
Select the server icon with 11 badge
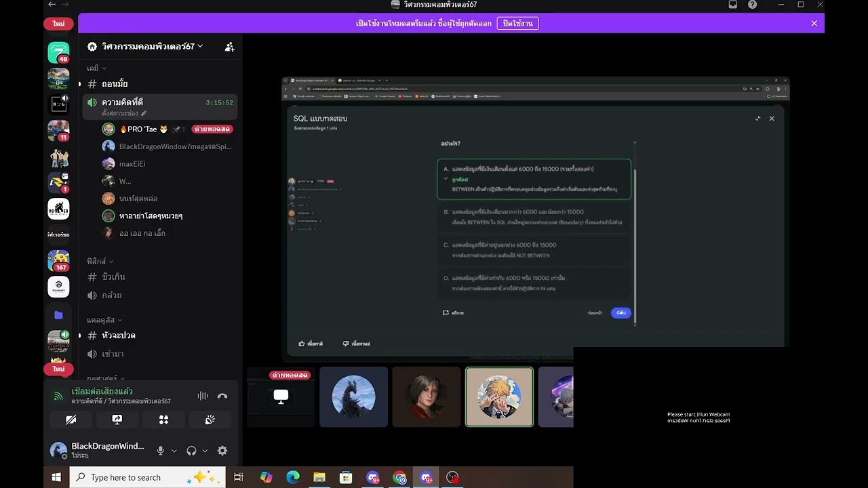click(x=58, y=130)
